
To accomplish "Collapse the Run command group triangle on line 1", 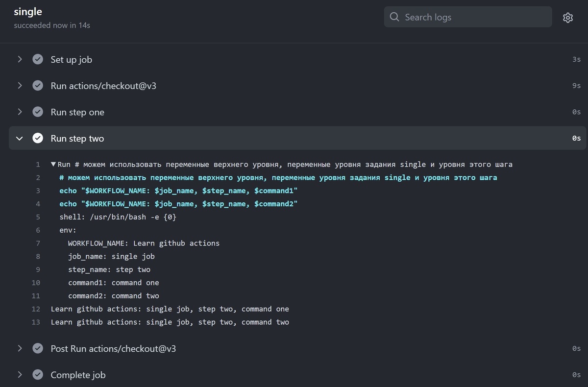I will click(x=53, y=165).
